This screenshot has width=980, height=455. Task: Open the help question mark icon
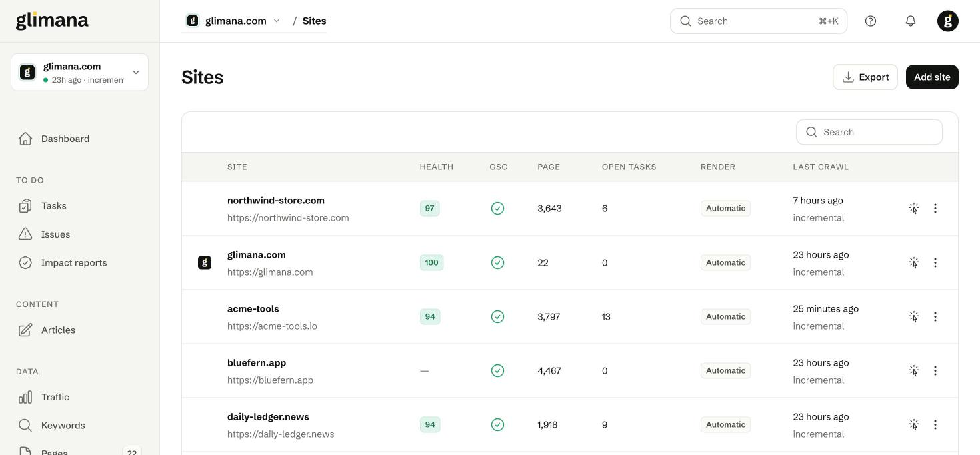click(871, 21)
